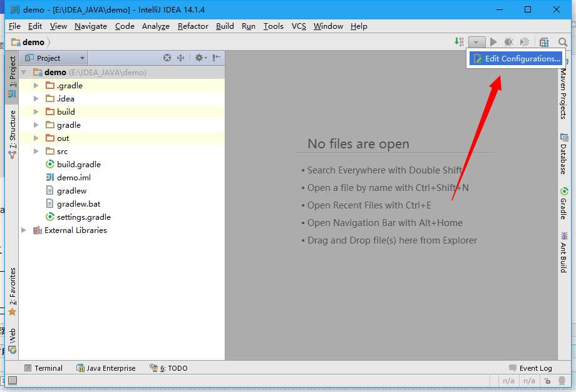Expand the .idea folder

(x=36, y=98)
